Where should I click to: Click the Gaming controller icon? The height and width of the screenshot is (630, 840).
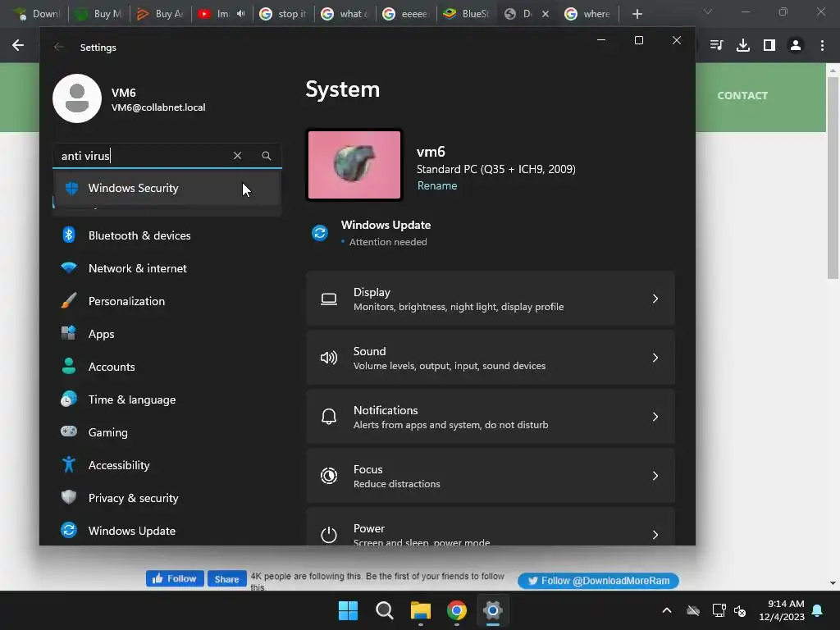(x=69, y=431)
